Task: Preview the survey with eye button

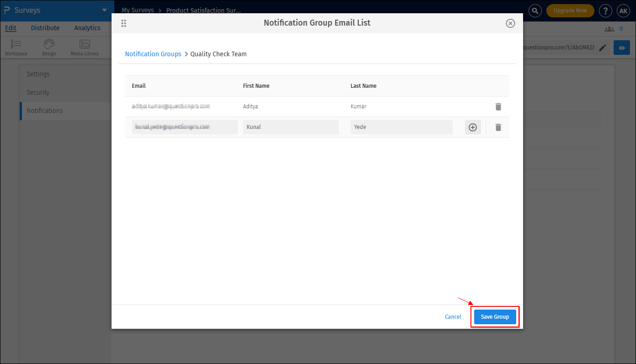Action: (622, 48)
